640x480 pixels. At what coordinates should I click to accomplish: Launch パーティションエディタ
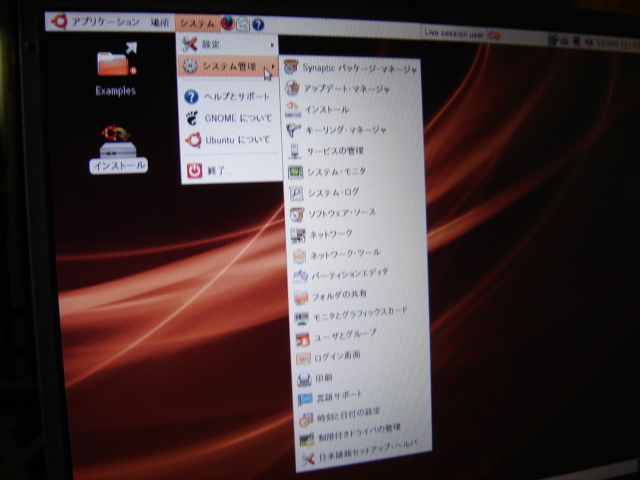click(x=359, y=274)
